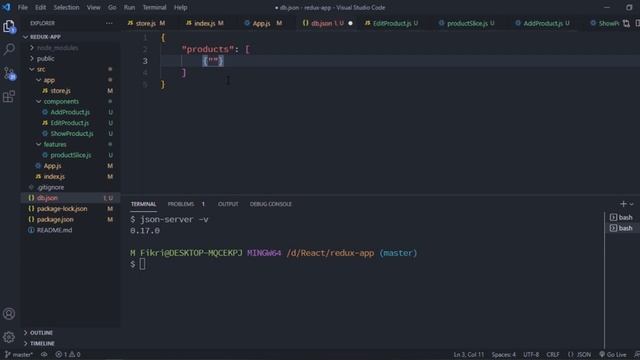Click the Spaces: 4 indentation indicator

click(504, 355)
